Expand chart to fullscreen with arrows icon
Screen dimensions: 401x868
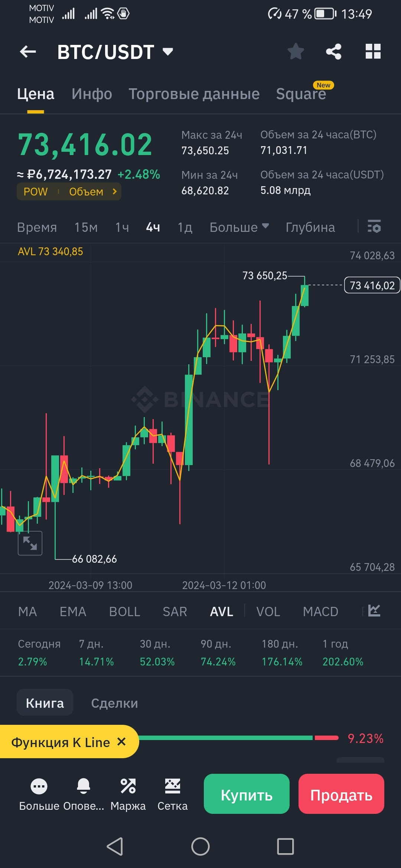30,543
